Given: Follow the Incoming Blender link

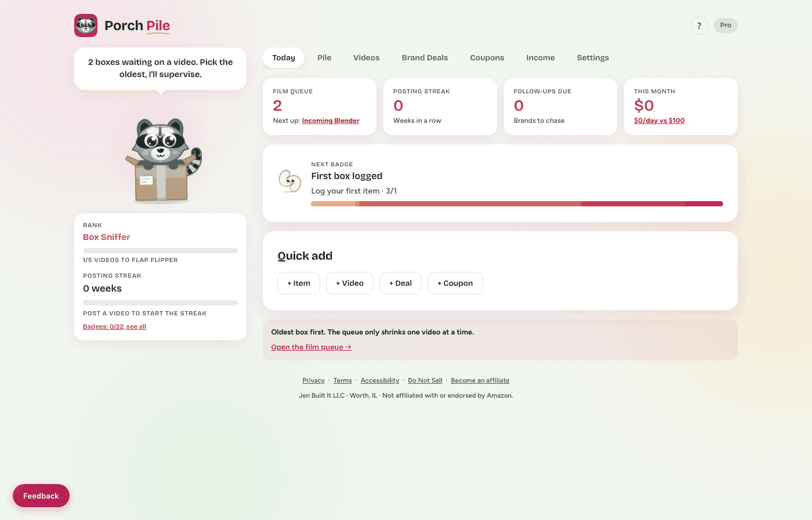Looking at the screenshot, I should pyautogui.click(x=331, y=121).
